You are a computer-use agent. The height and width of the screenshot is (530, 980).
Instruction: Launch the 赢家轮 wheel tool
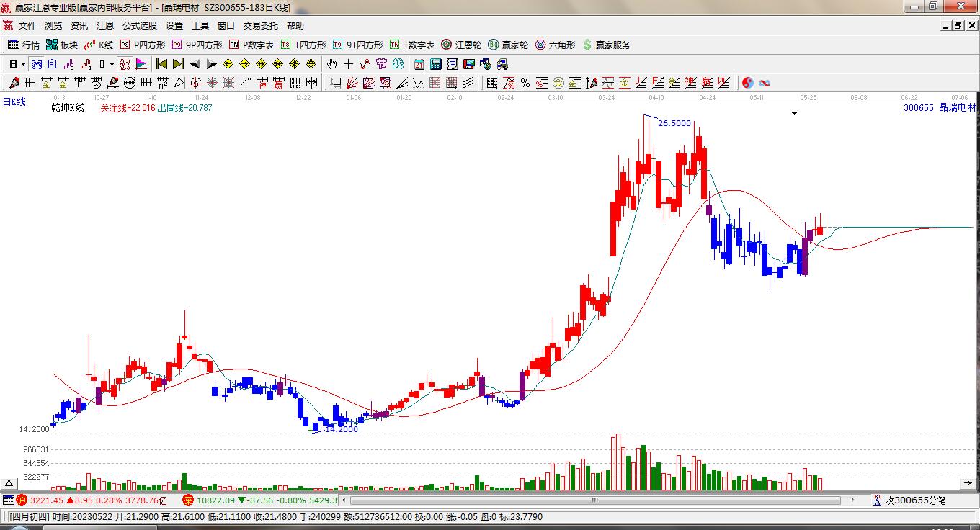click(508, 45)
